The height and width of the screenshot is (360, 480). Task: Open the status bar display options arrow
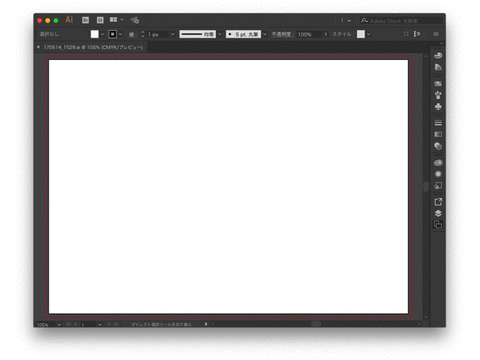pyautogui.click(x=206, y=324)
